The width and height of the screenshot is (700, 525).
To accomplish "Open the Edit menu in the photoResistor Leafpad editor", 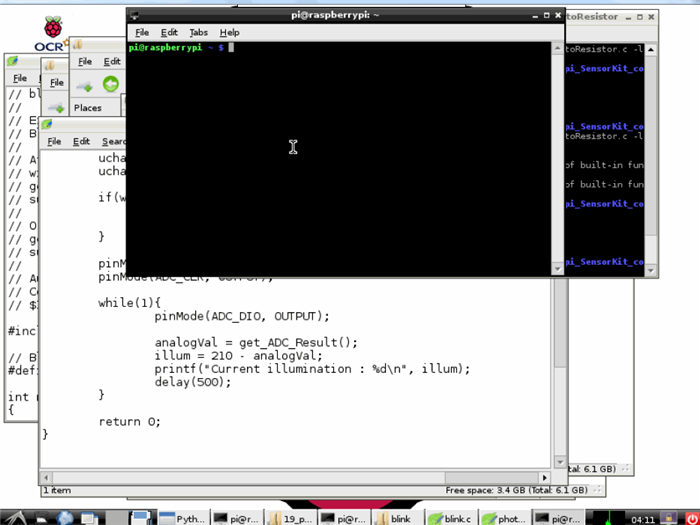I will coord(81,142).
